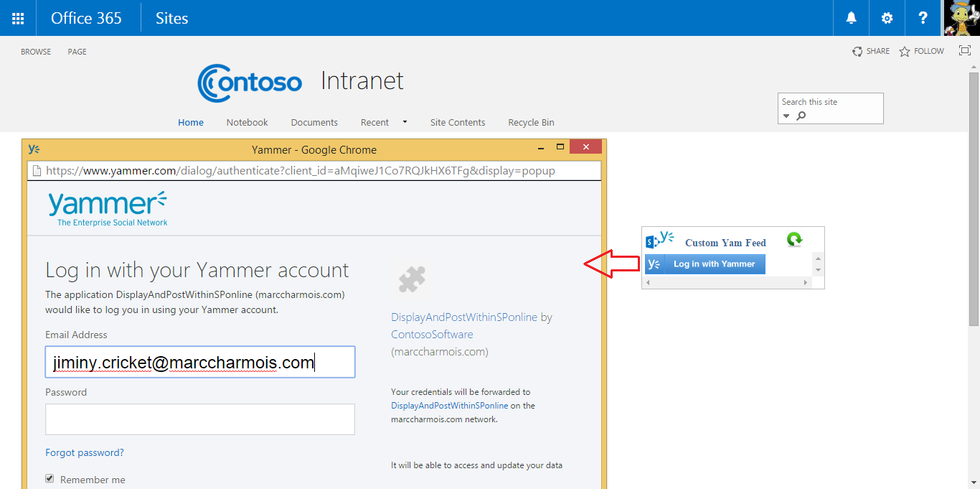Open the help question mark
980x489 pixels.
[923, 18]
